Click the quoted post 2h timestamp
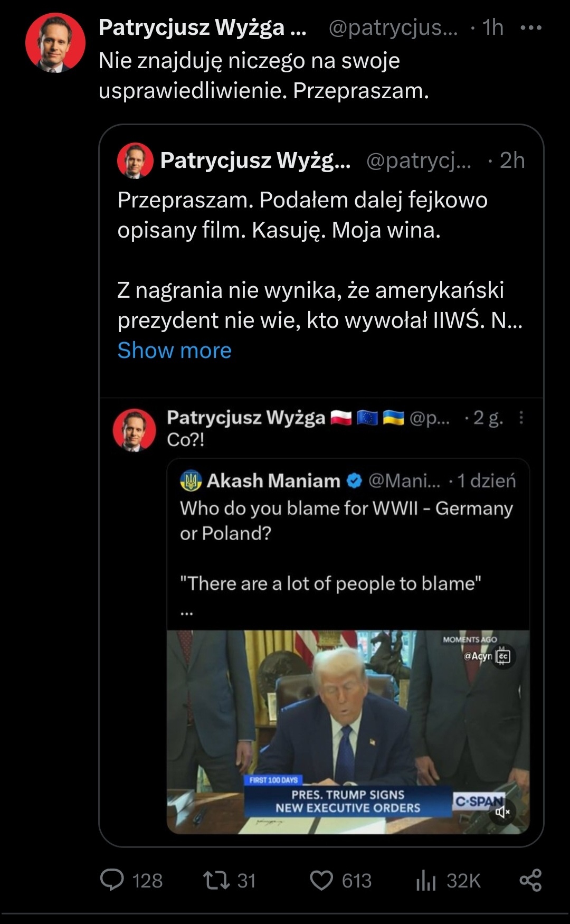This screenshot has height=924, width=570. 512,161
